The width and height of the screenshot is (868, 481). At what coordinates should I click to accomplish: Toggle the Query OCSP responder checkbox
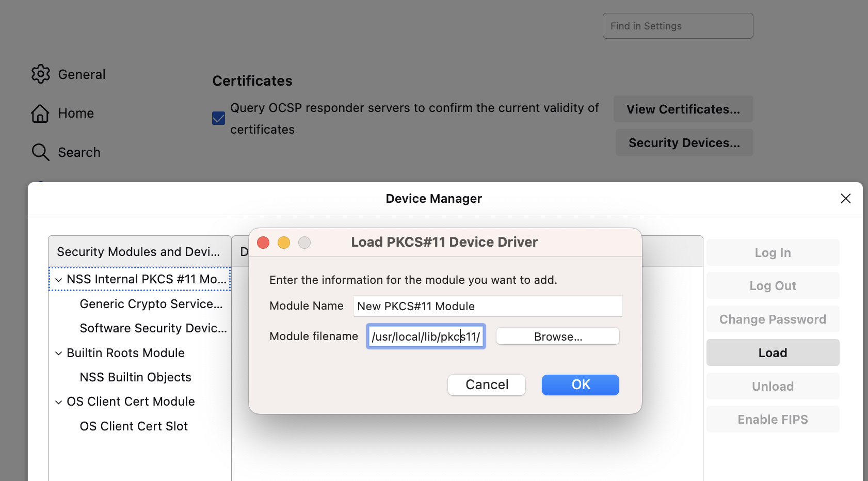tap(219, 119)
